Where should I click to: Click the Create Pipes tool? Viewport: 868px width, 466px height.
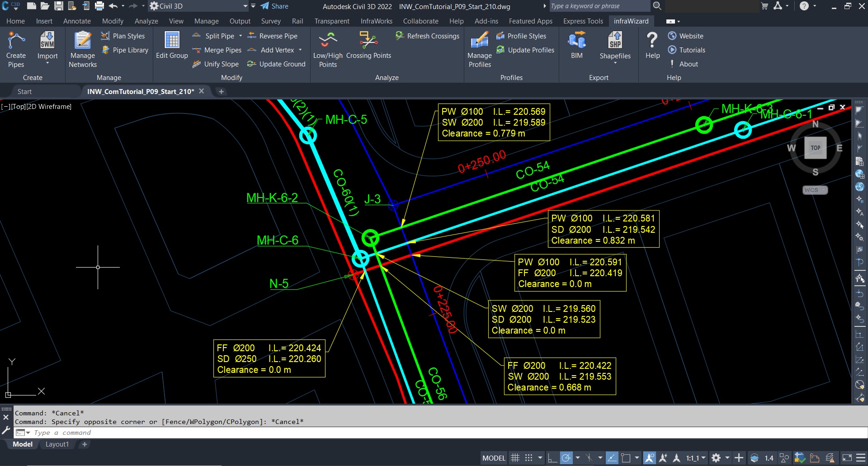coord(16,50)
